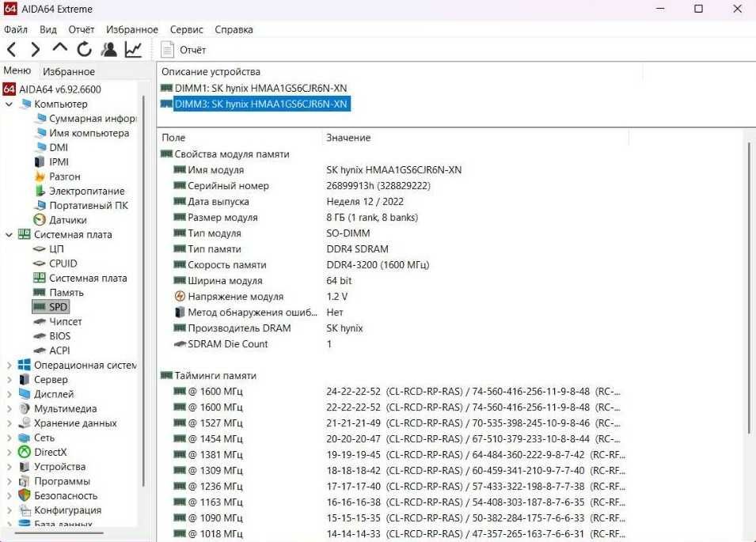The width and height of the screenshot is (756, 542).
Task: Click the Память memory icon
Action: click(x=40, y=293)
